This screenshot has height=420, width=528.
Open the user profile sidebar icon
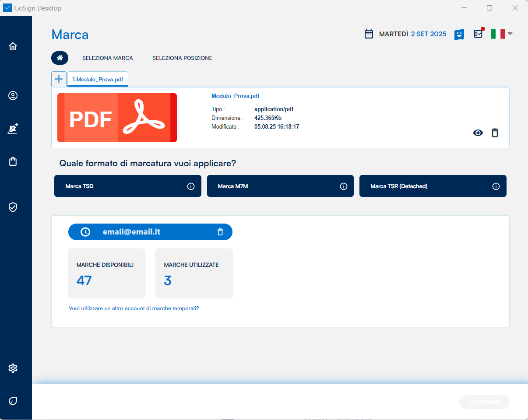tap(13, 96)
